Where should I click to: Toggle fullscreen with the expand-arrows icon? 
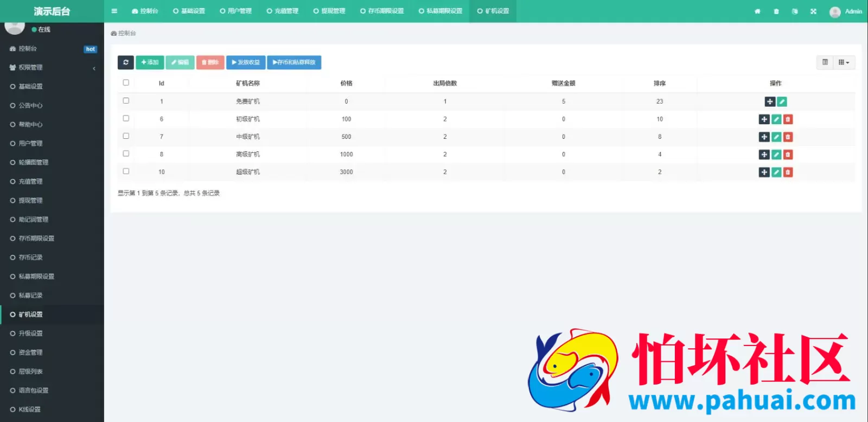(x=813, y=11)
